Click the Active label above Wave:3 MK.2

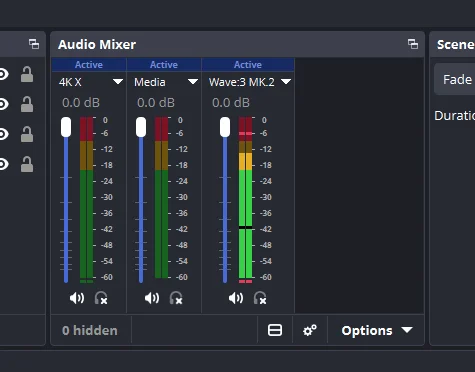coord(248,65)
